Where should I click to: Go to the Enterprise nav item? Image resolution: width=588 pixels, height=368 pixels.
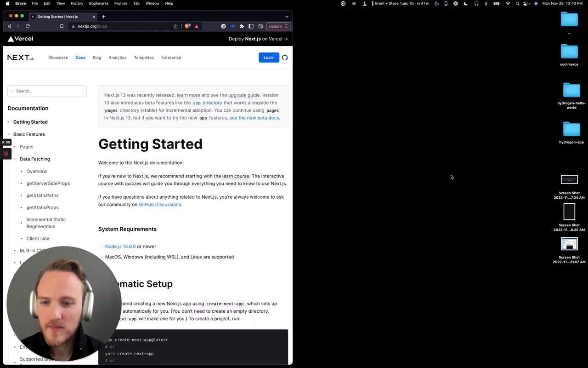point(171,57)
